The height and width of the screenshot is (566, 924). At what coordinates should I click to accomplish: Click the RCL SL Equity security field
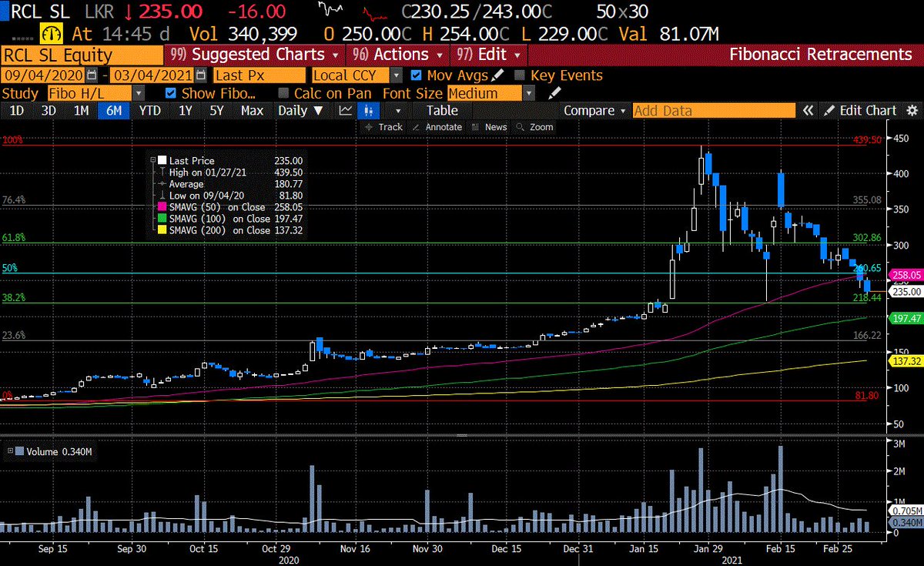click(x=82, y=55)
